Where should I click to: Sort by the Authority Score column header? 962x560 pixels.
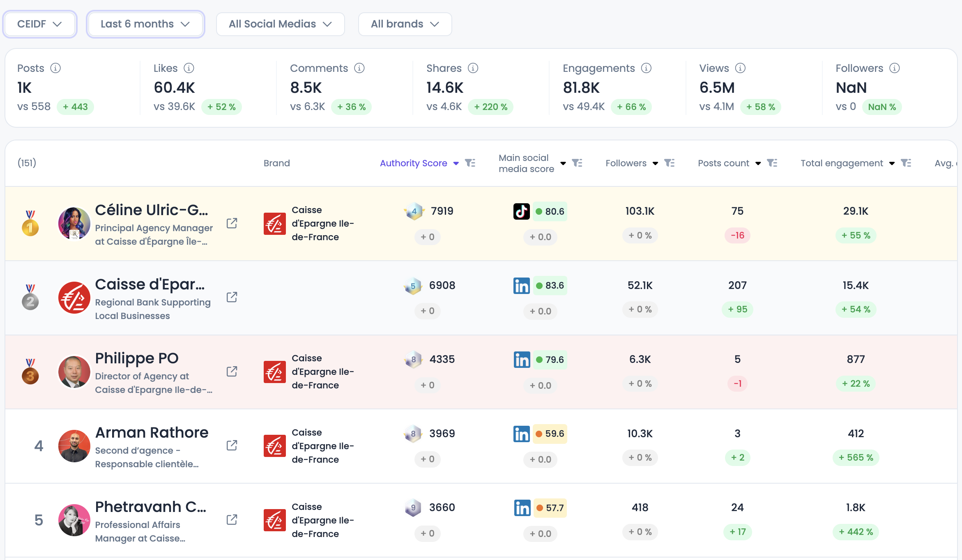[413, 163]
